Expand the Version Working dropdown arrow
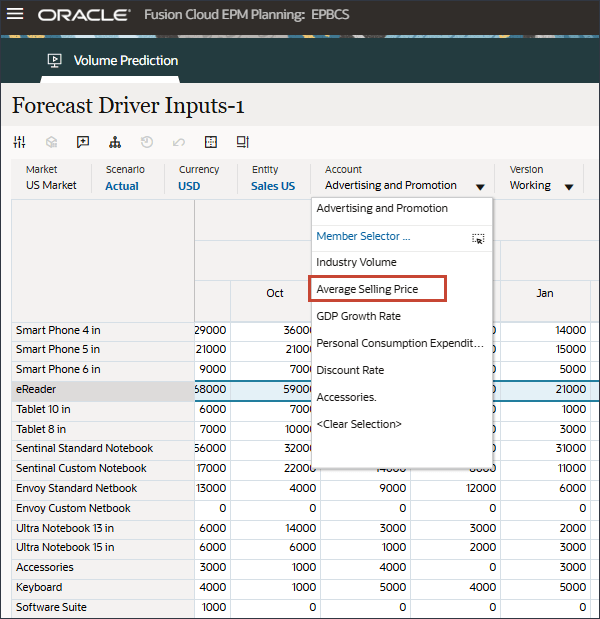Viewport: 600px width, 619px height. (569, 187)
